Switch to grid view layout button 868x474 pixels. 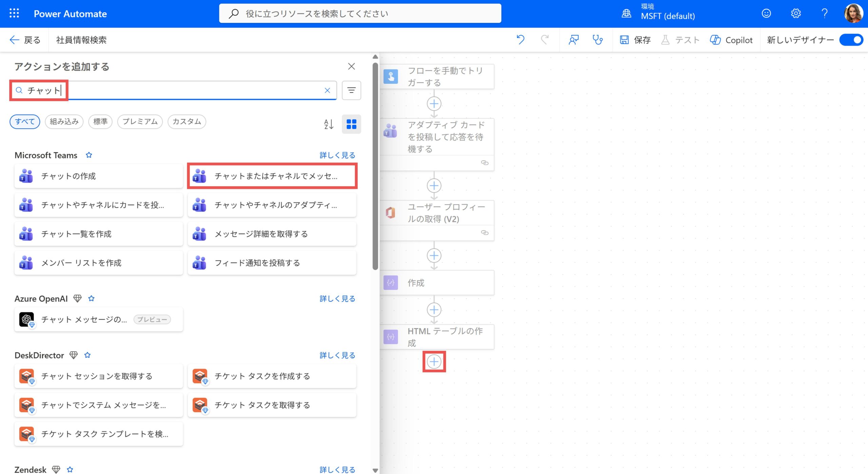[x=351, y=124]
